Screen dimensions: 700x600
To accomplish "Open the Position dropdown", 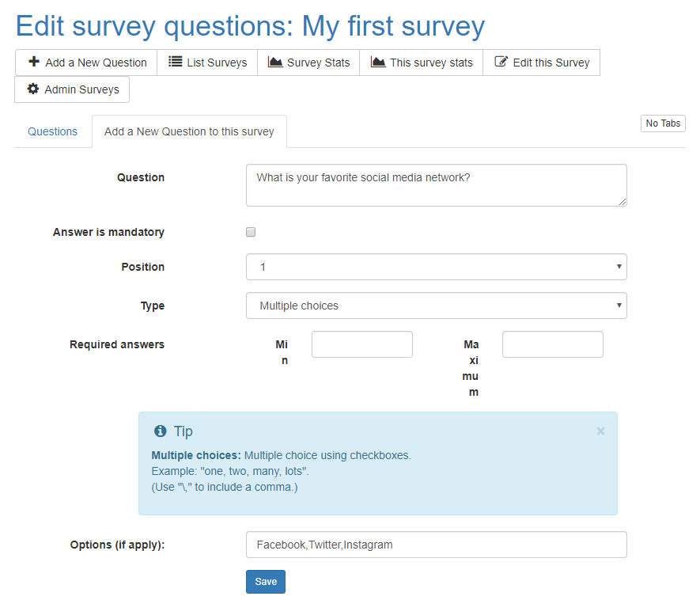I will click(x=436, y=267).
